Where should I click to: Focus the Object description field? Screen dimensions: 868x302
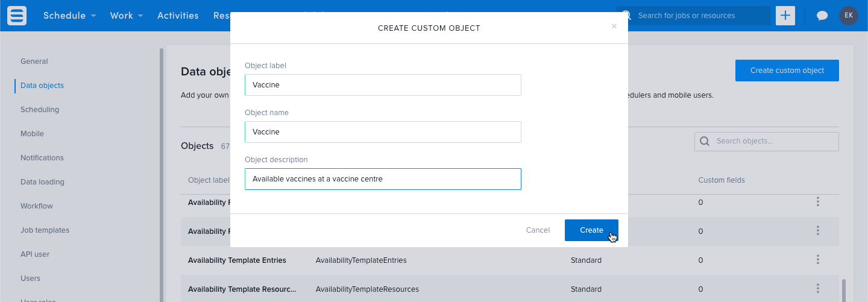tap(383, 179)
